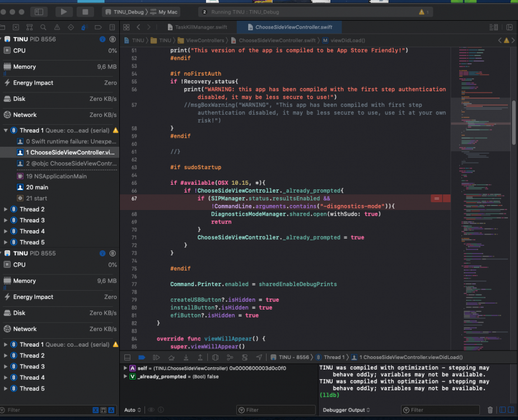Open the report navigator
This screenshot has height=420, width=518.
coord(113,27)
